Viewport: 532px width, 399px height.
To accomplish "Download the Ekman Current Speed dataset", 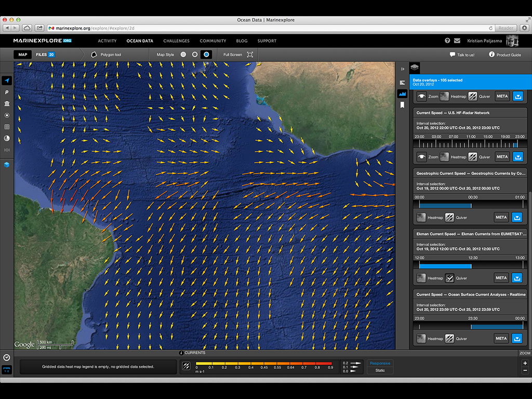I will pos(517,278).
